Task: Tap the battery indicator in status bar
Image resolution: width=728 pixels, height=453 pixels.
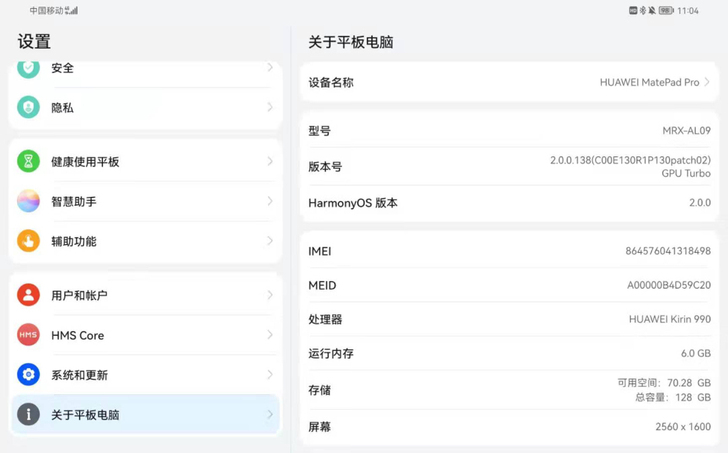Action: coord(666,10)
